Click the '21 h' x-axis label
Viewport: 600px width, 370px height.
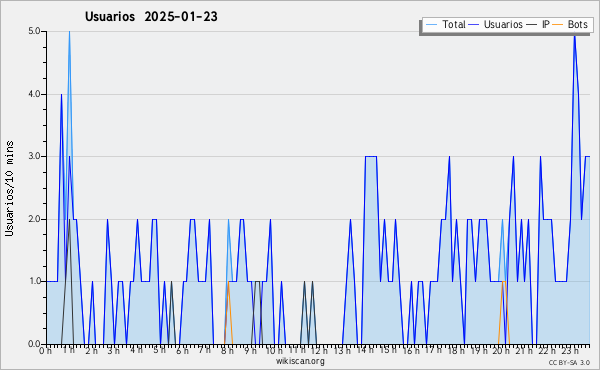(x=524, y=351)
